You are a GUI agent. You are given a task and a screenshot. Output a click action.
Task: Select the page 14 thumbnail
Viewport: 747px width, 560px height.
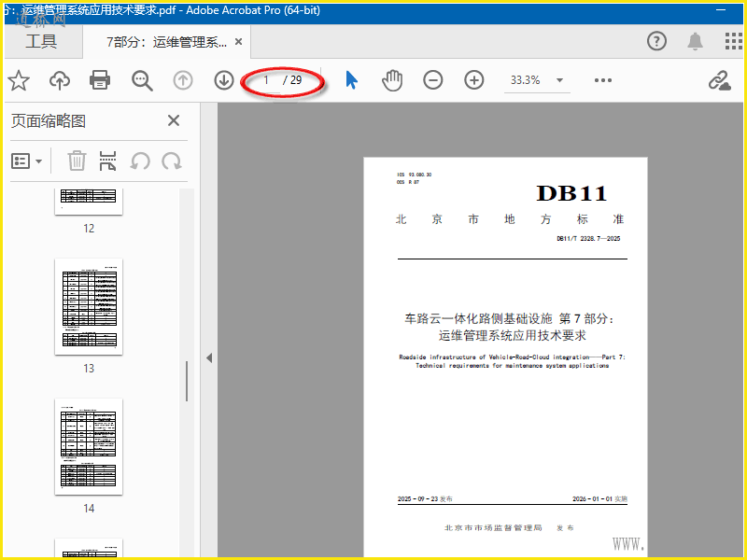coord(89,447)
